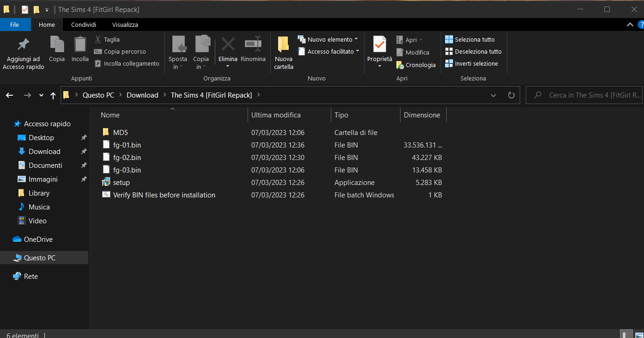Open recent locations dropdown arrow
Image resolution: width=644 pixels, height=338 pixels.
[41, 95]
